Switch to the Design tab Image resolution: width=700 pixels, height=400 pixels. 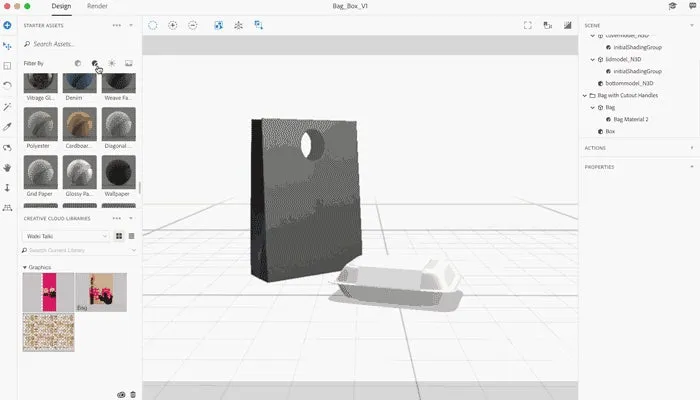pos(61,6)
